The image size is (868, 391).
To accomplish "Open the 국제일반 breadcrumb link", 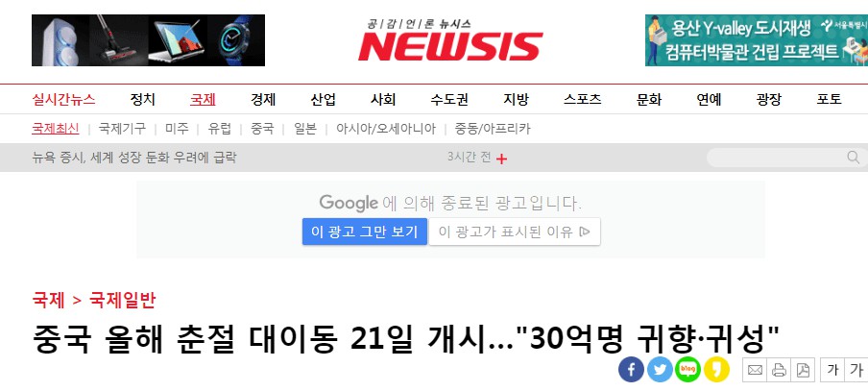I will [123, 300].
